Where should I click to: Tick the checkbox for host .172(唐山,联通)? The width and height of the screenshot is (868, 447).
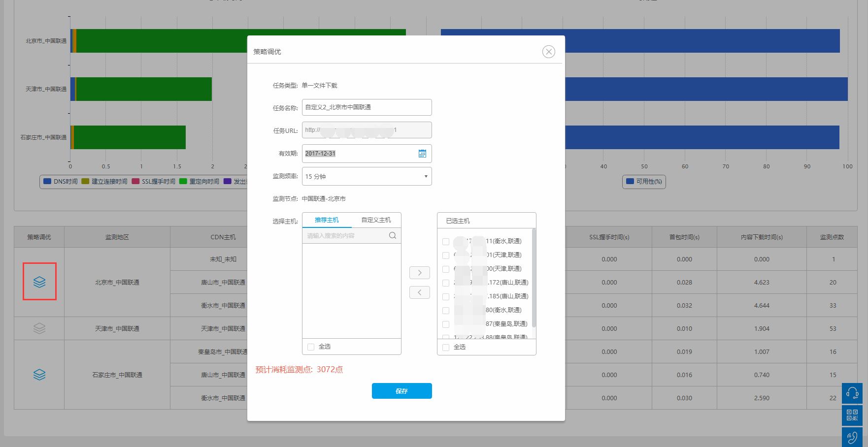pos(446,283)
